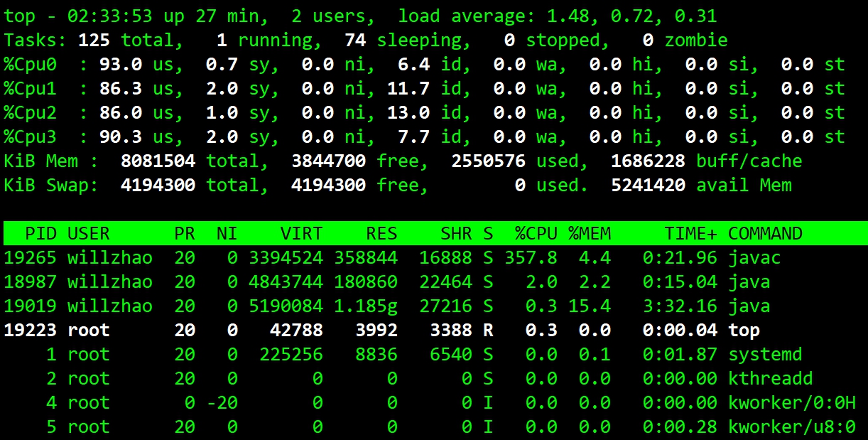Click the top command name
Viewport: 868px width, 440px height.
click(x=744, y=330)
